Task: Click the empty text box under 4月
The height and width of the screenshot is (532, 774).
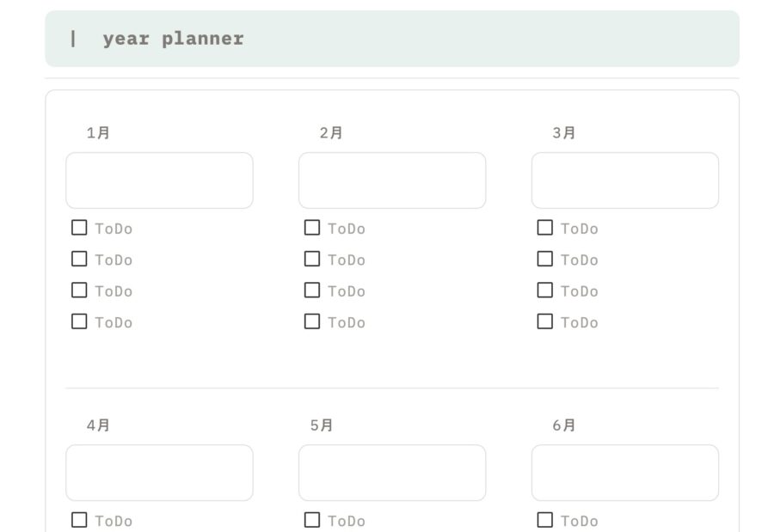Action: click(159, 473)
